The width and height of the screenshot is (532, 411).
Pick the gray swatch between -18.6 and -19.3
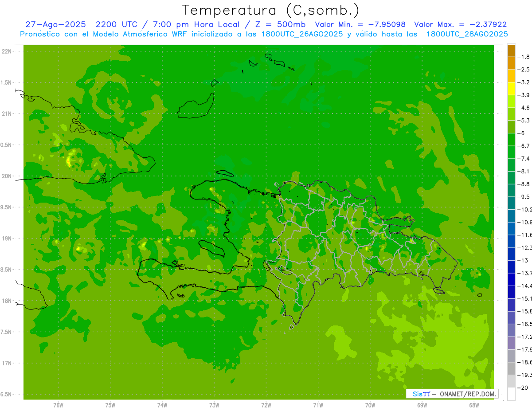click(511, 368)
